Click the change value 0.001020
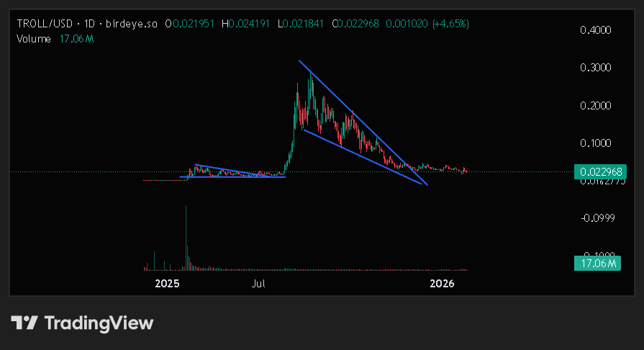This screenshot has height=350, width=644. point(407,24)
